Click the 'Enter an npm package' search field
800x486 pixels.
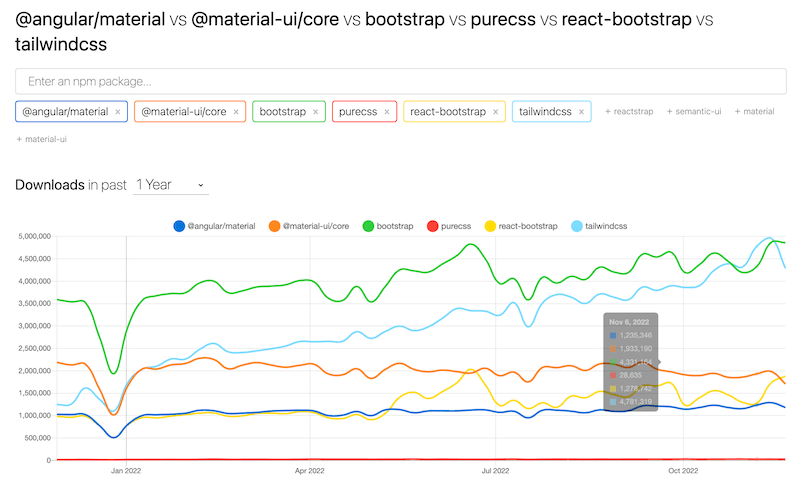point(401,82)
